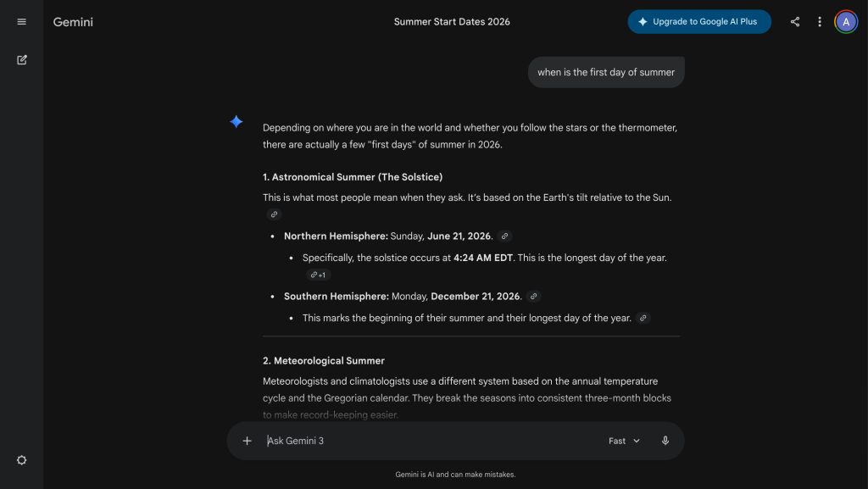Image resolution: width=868 pixels, height=489 pixels.
Task: Open source link after 'relative to the Sun'
Action: click(274, 214)
